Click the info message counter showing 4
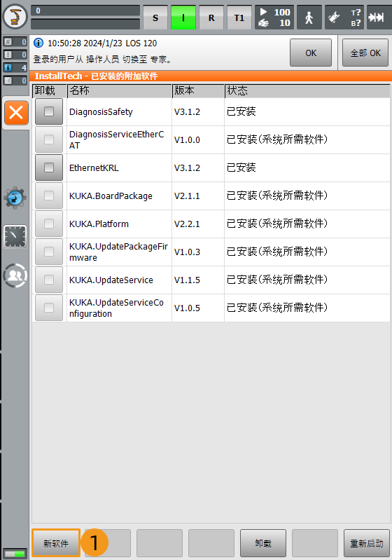 click(x=15, y=67)
